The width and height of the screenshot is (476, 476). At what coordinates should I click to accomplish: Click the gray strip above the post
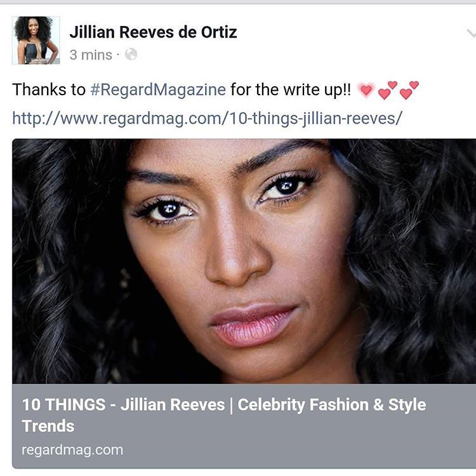click(x=238, y=2)
